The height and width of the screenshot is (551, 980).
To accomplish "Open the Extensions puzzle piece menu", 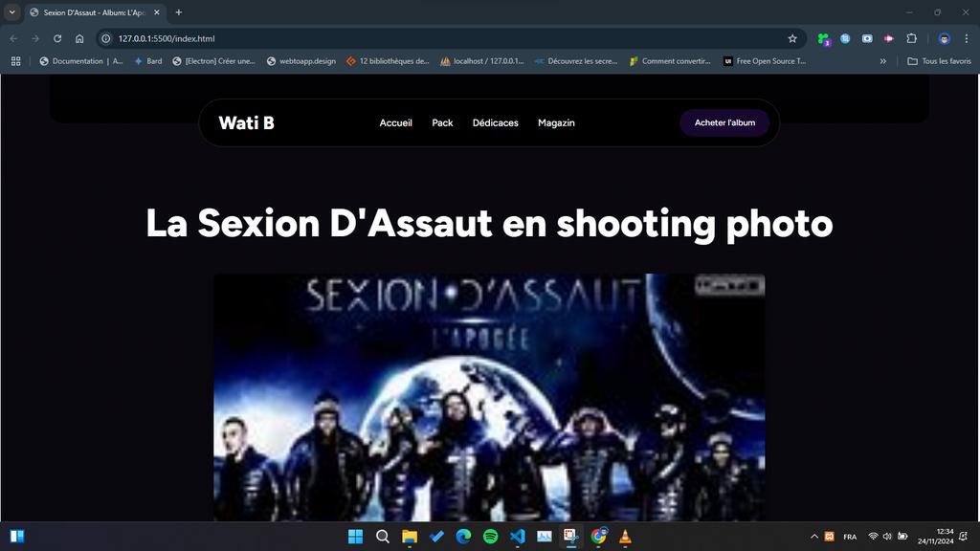I will tap(912, 38).
